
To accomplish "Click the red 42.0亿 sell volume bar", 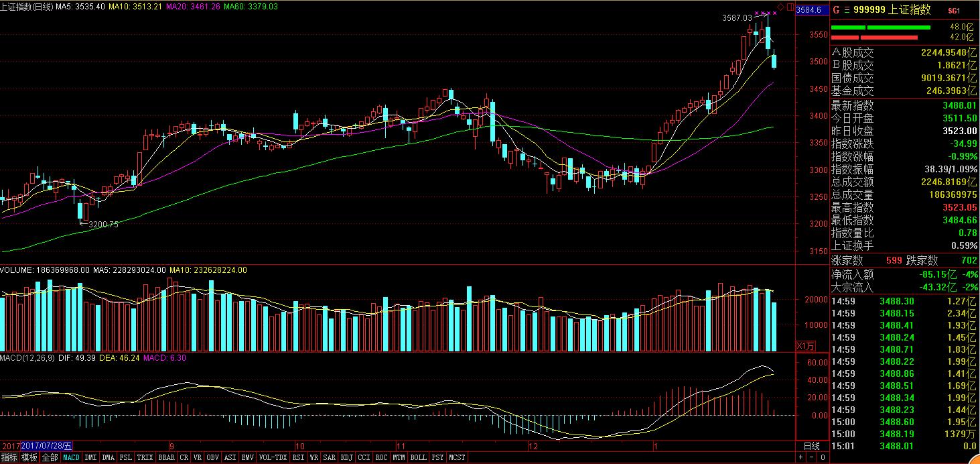I will click(874, 38).
